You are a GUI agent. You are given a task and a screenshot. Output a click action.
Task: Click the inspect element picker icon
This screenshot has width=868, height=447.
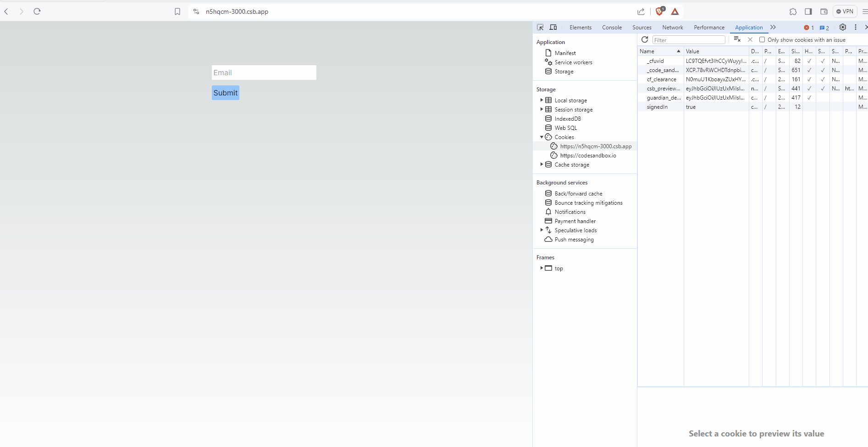540,28
